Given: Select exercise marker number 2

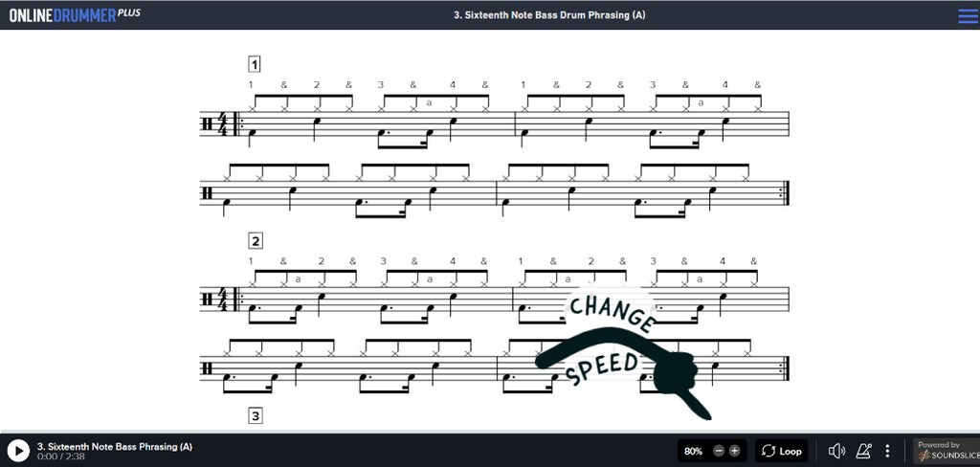Looking at the screenshot, I should click(x=255, y=241).
